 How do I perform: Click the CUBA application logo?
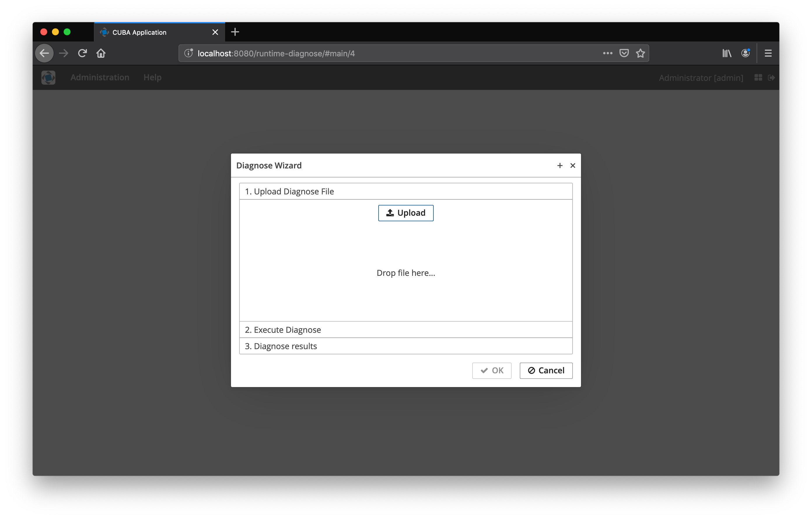(48, 78)
